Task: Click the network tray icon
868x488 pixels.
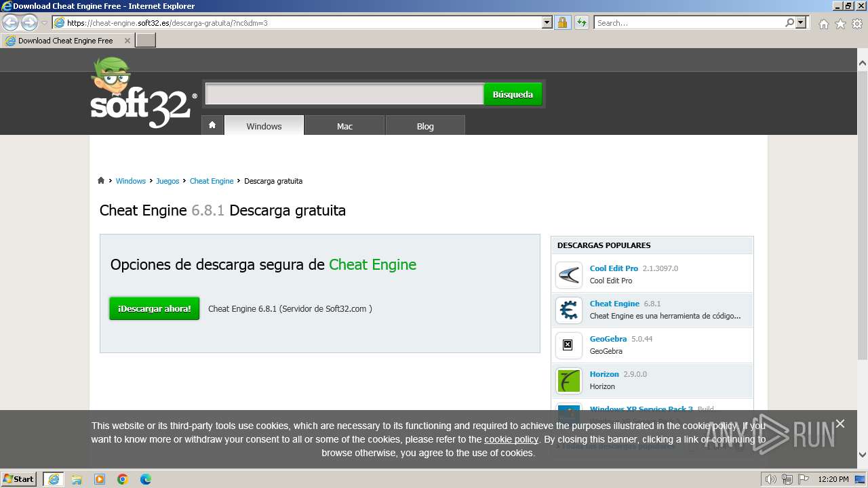Action: pyautogui.click(x=787, y=479)
